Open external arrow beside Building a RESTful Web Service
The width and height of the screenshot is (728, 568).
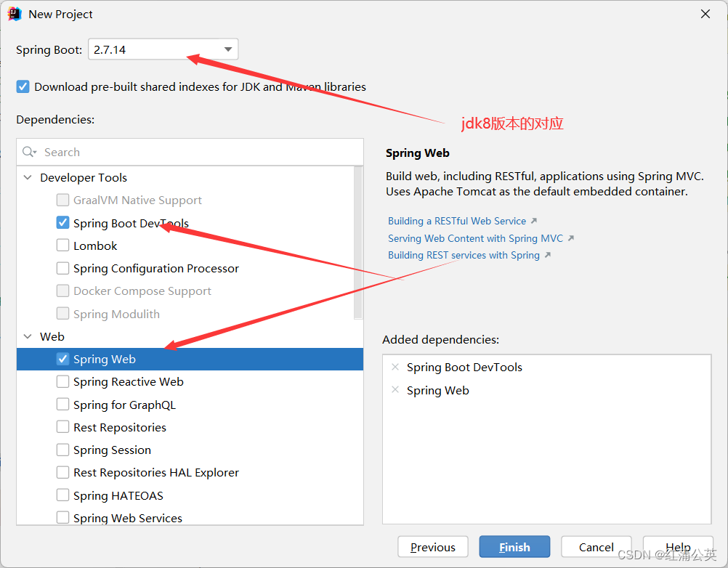534,221
